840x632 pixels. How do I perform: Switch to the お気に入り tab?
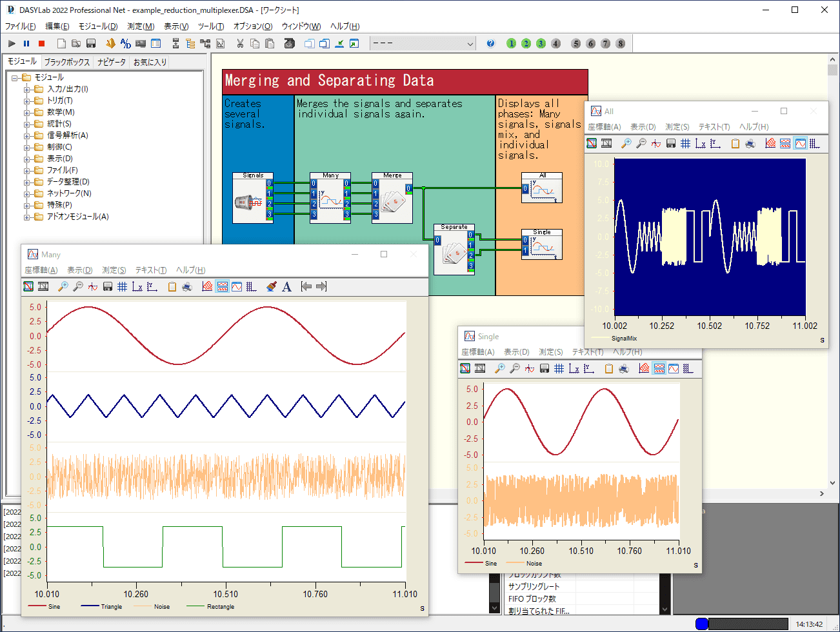point(150,62)
